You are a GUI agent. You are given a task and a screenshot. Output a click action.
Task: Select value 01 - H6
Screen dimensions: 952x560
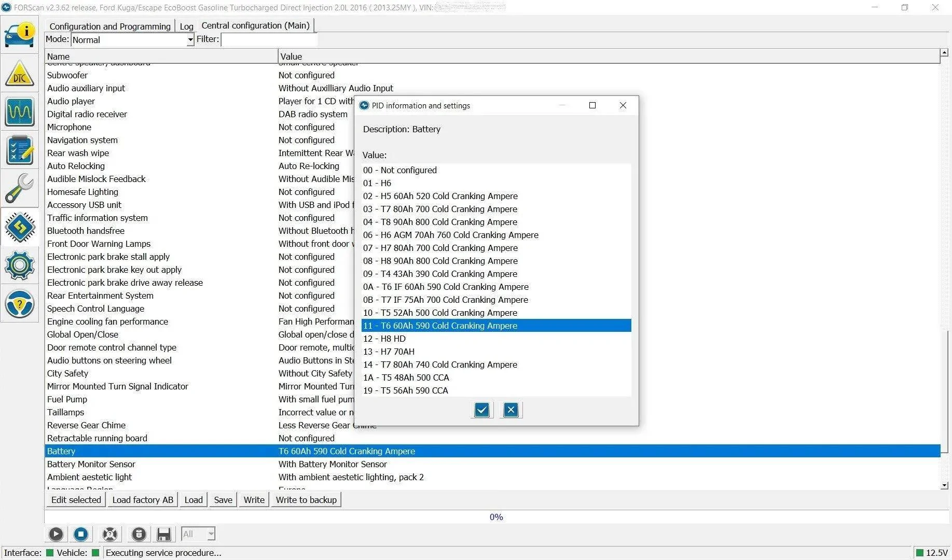pos(496,183)
